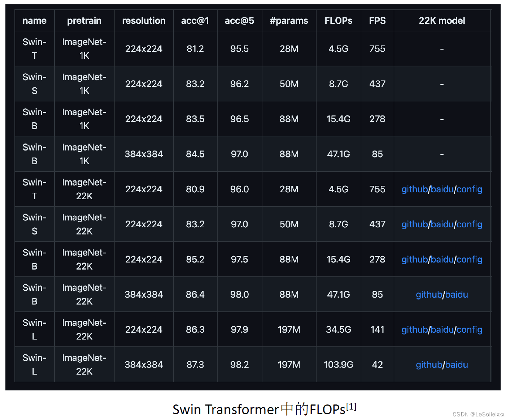Image resolution: width=510 pixels, height=420 pixels.
Task: Click the 'name' column header
Action: coord(35,21)
